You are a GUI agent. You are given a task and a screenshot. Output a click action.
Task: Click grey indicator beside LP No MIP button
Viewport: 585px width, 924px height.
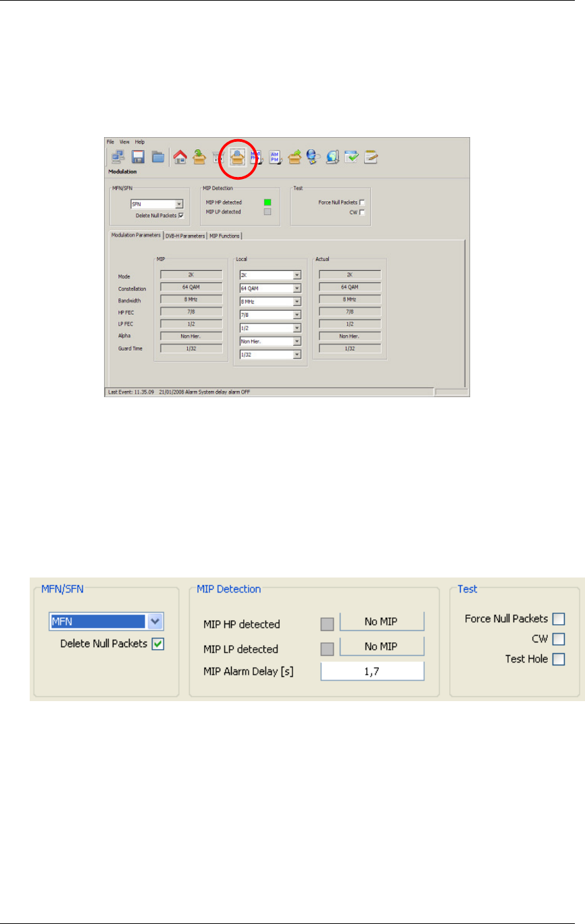click(x=328, y=648)
